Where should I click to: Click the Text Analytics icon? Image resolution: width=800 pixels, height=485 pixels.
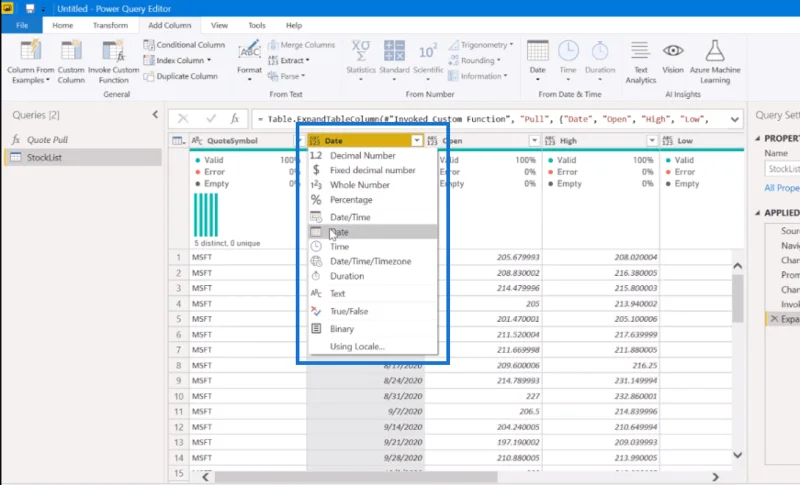pyautogui.click(x=640, y=51)
